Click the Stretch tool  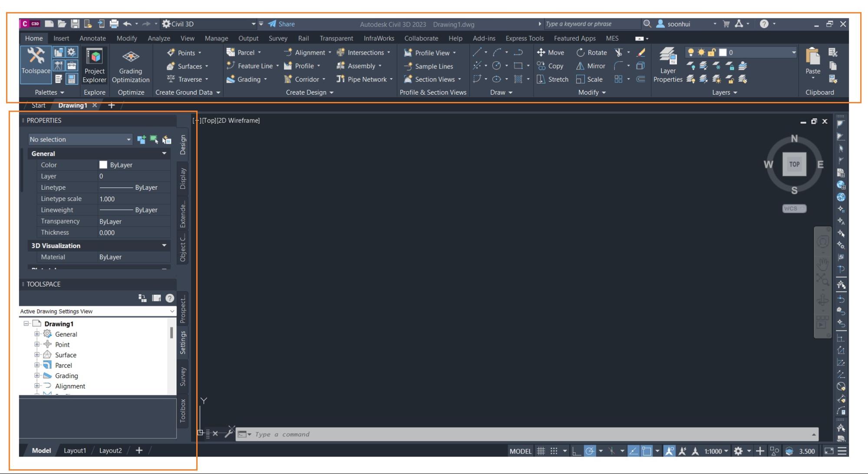pyautogui.click(x=552, y=79)
